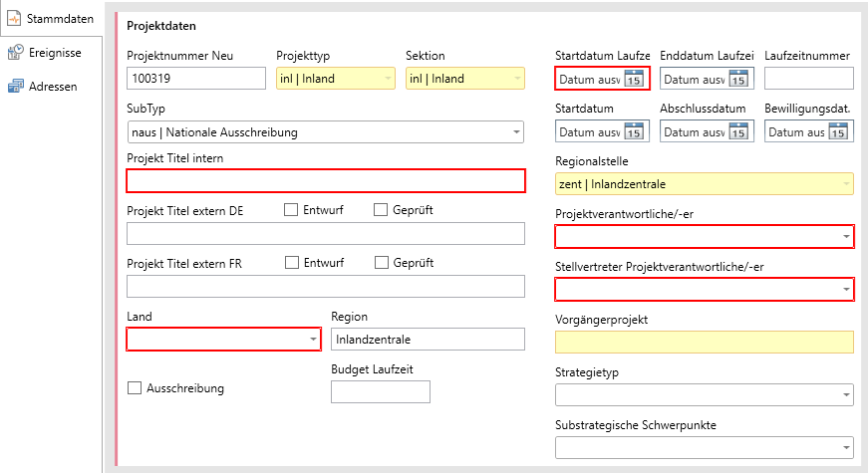The image size is (868, 473).
Task: Open calendar picker for Enddatum Laufzeit
Action: (x=738, y=79)
